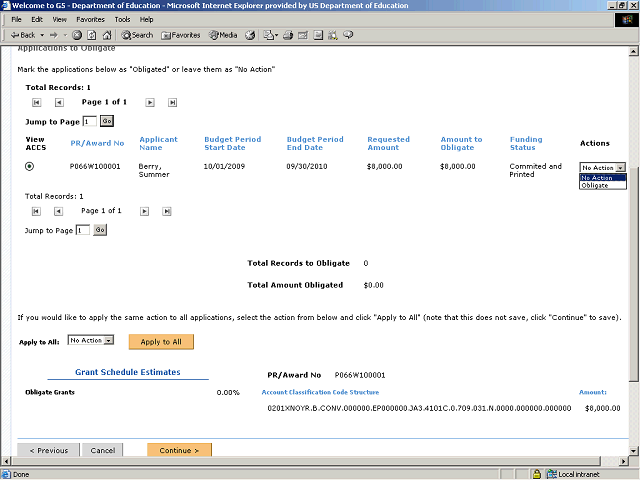Sort by Budget Period End Date header
Viewport: 640px width, 480px height.
click(315, 143)
